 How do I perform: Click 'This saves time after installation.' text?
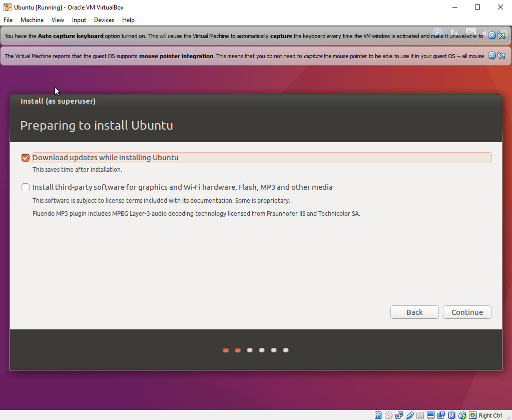pyautogui.click(x=77, y=170)
